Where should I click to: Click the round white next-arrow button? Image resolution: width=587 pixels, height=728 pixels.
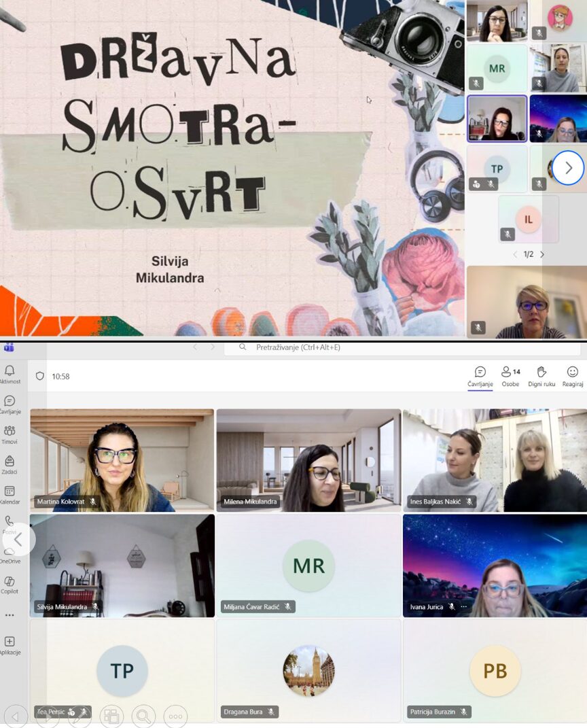tap(568, 168)
